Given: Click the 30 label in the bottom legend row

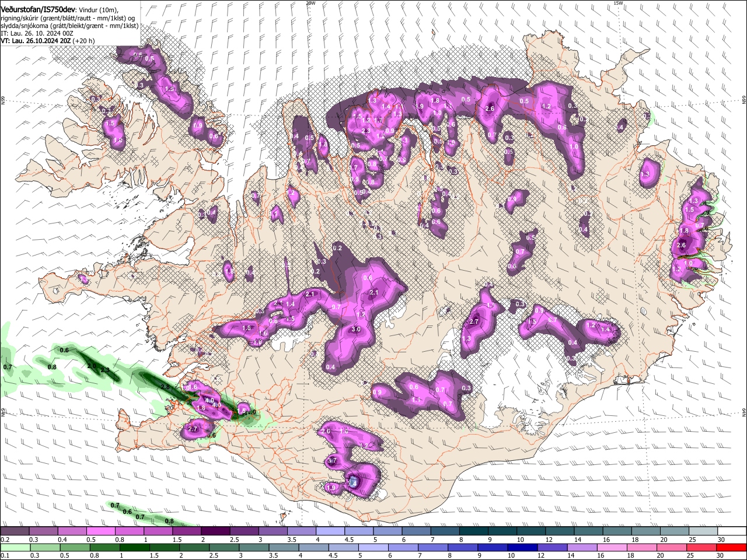Looking at the screenshot, I should 720,555.
